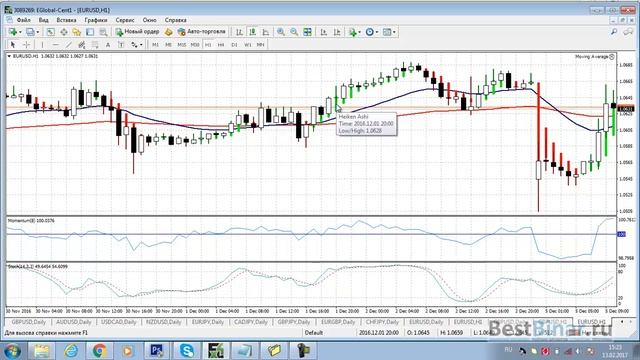Switch timeframe to M1

tap(155, 45)
